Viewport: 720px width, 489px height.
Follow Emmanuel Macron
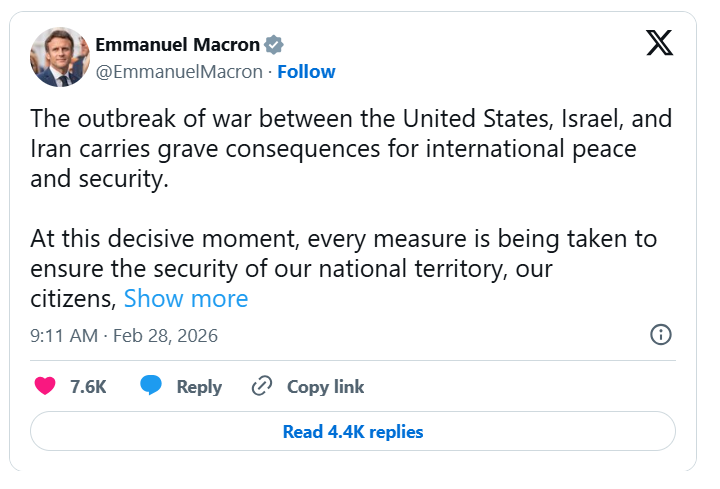(x=306, y=72)
